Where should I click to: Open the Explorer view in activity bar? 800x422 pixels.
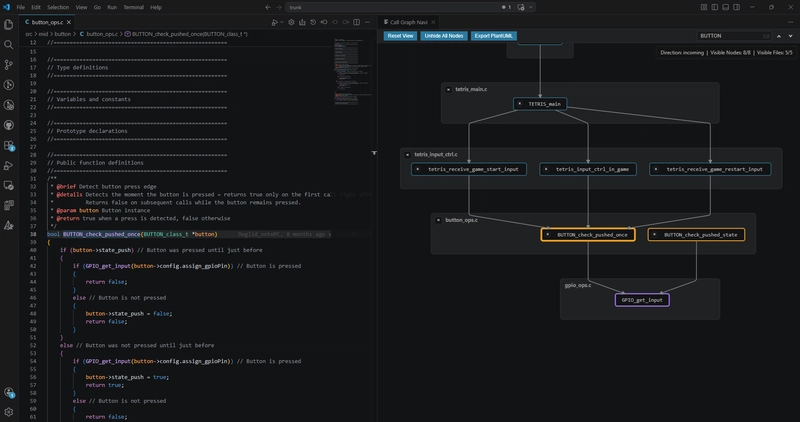(9, 24)
